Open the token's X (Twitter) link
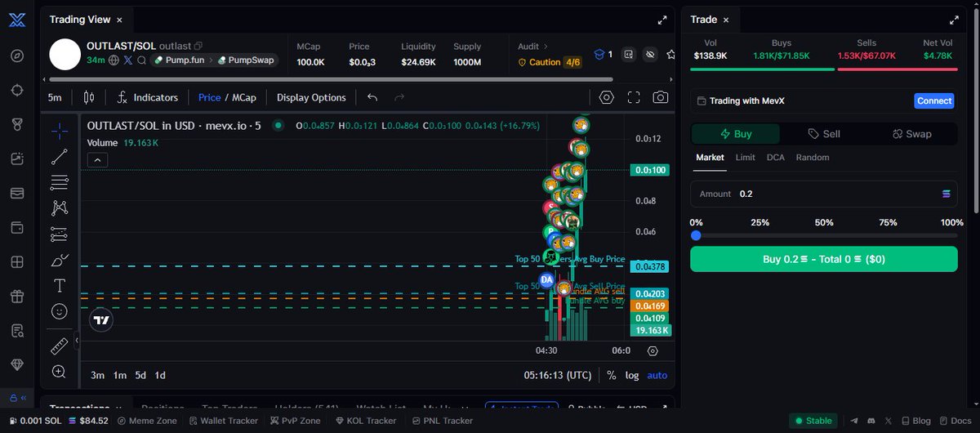 [127, 60]
